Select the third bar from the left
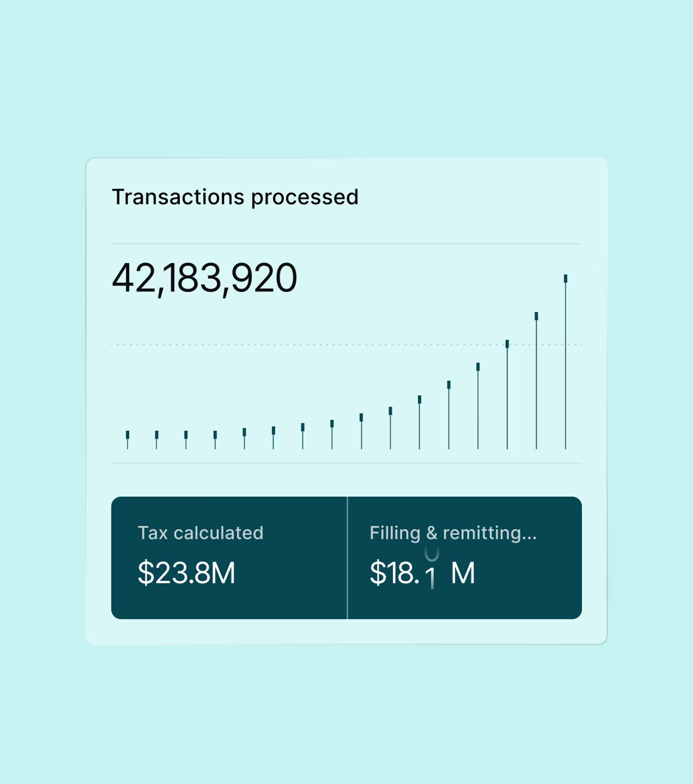 (186, 440)
